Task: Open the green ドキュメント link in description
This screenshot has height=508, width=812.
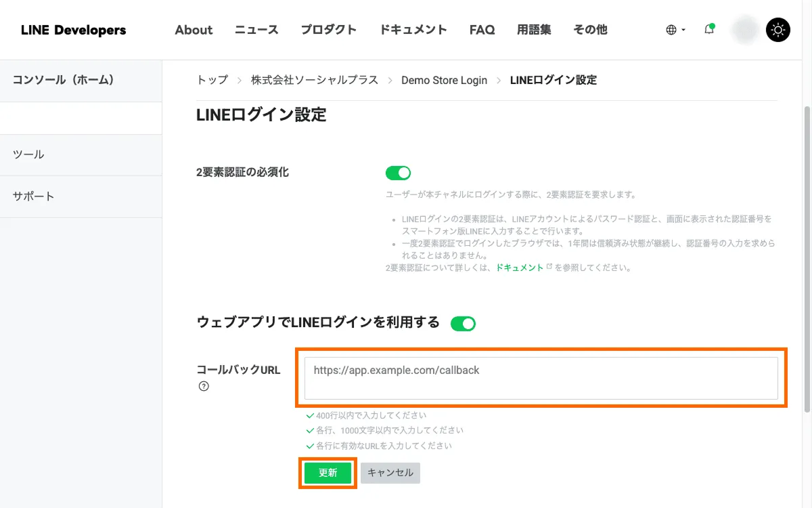Action: click(x=520, y=268)
